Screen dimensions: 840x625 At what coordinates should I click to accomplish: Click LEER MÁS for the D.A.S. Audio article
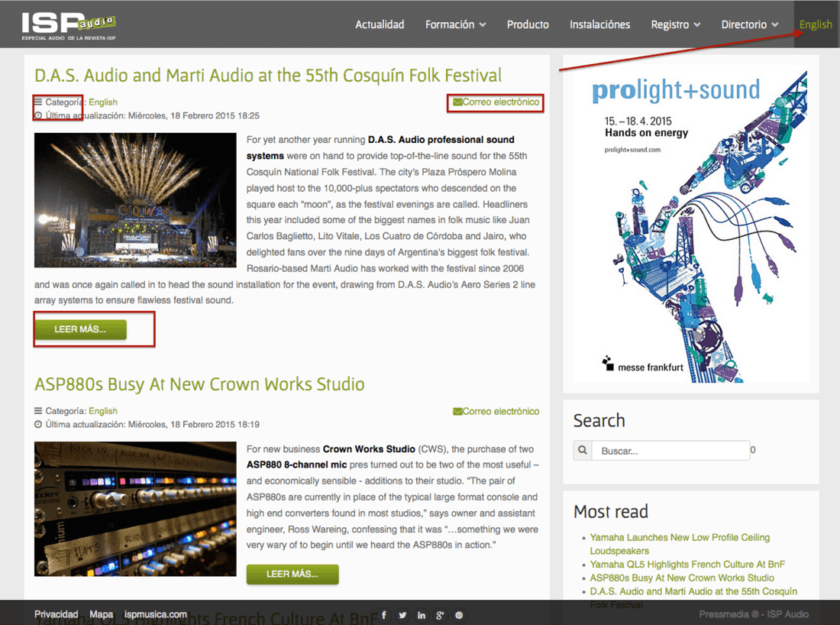pos(80,329)
